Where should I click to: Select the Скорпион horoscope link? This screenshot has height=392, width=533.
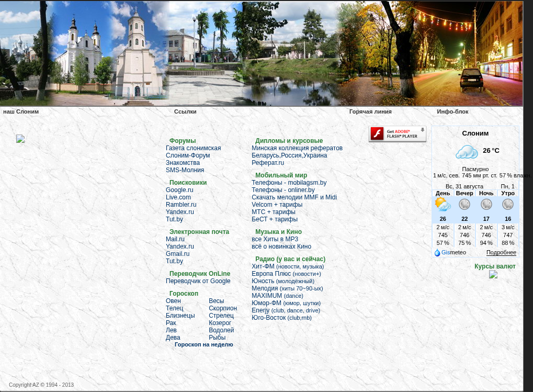click(x=223, y=308)
